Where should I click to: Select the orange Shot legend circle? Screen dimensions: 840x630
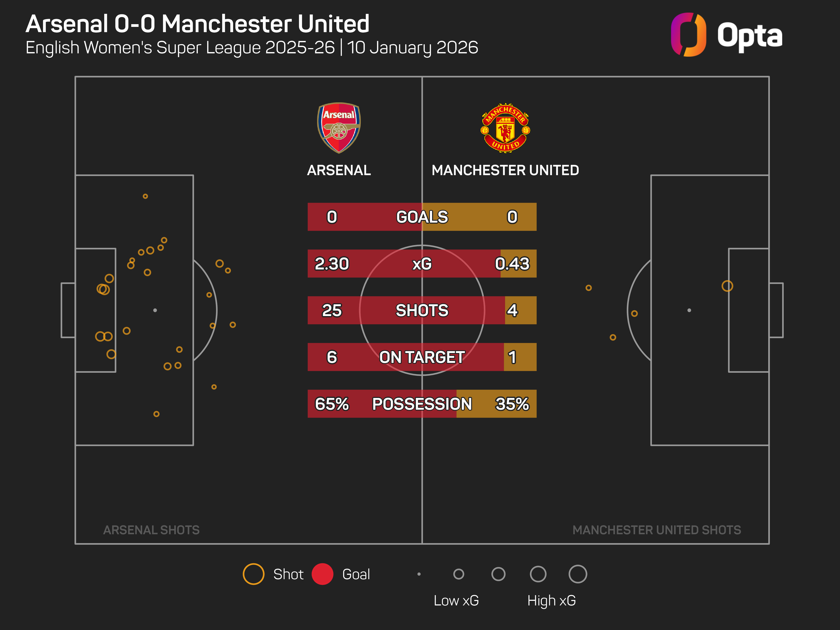click(x=253, y=574)
